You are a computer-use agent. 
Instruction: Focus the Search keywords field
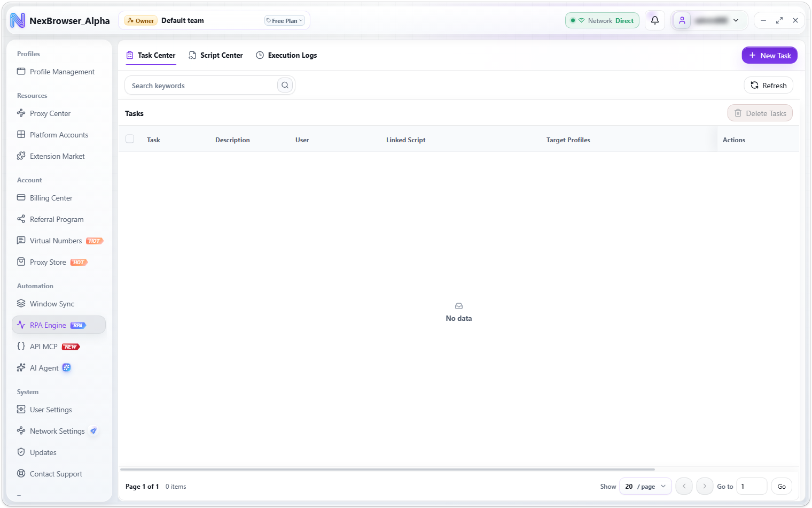pos(209,85)
